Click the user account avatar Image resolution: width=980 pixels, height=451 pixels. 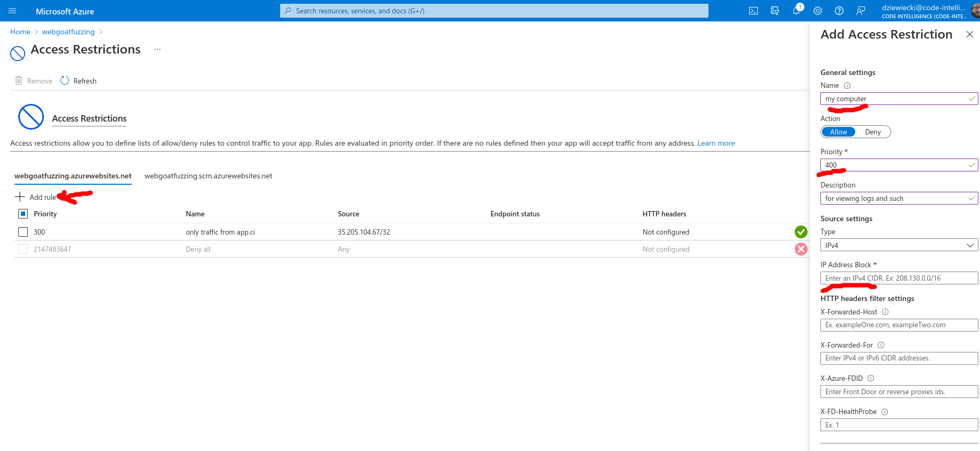tap(975, 11)
